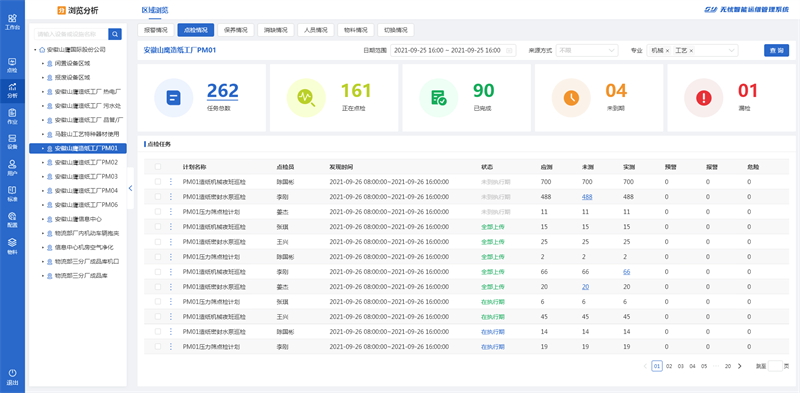Image resolution: width=800 pixels, height=393 pixels.
Task: Expand the 专业 multi-select dropdown arrow
Action: (732, 51)
